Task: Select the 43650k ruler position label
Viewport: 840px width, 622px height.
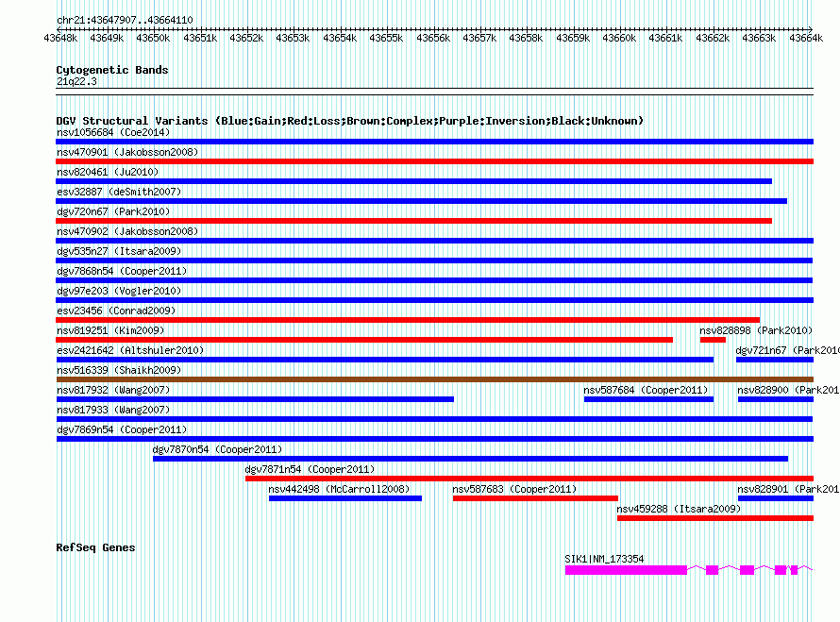Action: click(153, 38)
